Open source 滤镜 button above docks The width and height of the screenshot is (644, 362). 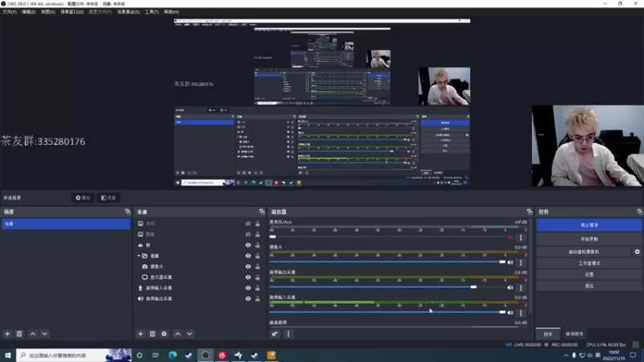click(109, 198)
